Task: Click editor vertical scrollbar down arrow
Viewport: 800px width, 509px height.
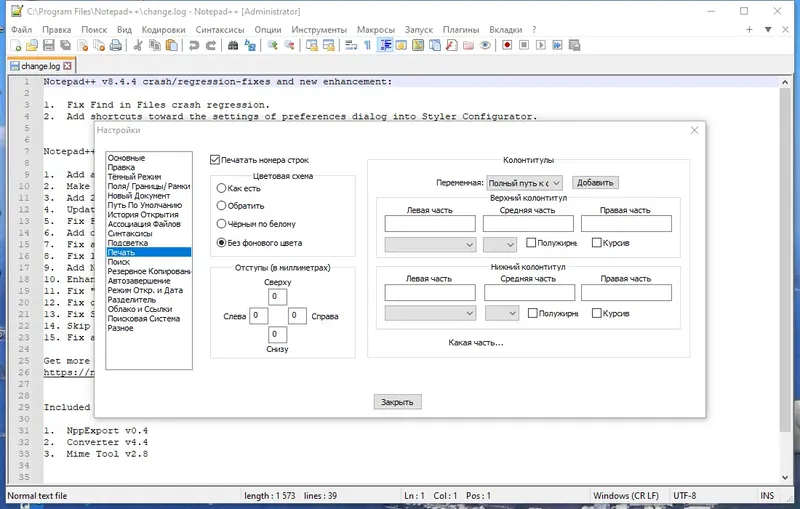Action: point(785,477)
